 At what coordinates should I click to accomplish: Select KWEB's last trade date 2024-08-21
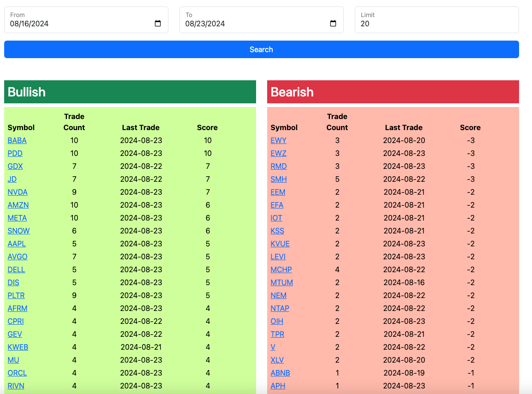tap(141, 347)
